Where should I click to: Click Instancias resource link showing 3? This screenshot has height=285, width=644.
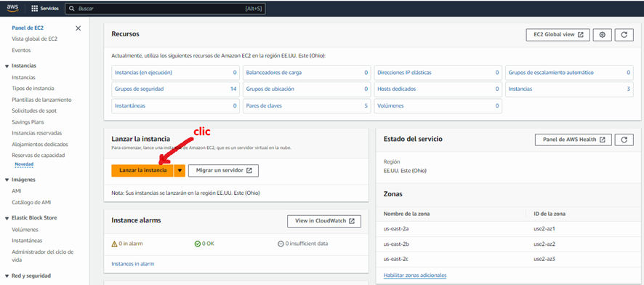click(x=520, y=89)
